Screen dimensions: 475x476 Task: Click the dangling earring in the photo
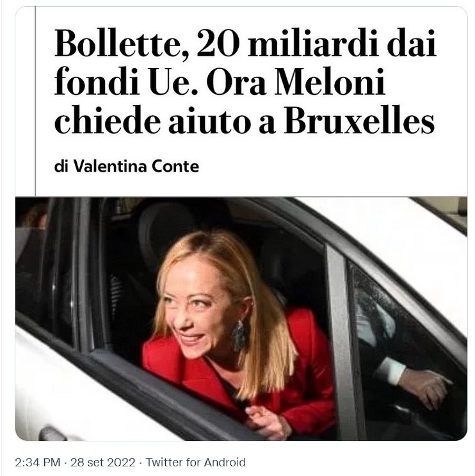240,335
